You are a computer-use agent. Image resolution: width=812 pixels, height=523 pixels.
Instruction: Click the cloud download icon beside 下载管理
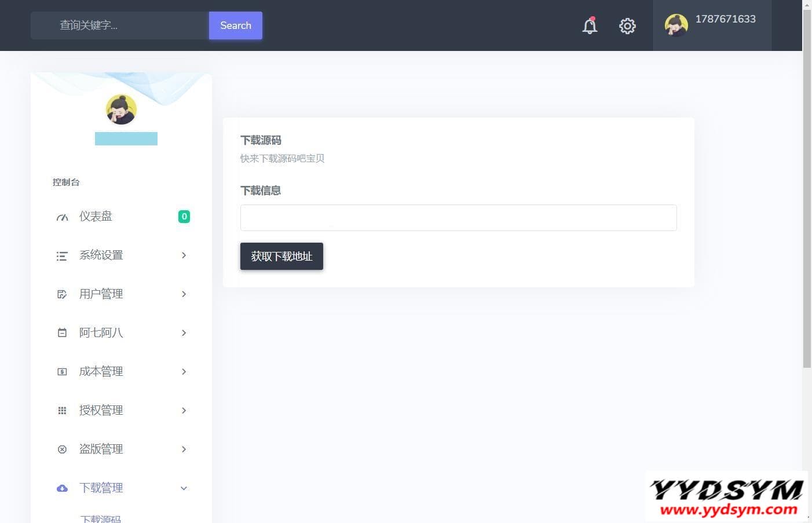click(62, 488)
